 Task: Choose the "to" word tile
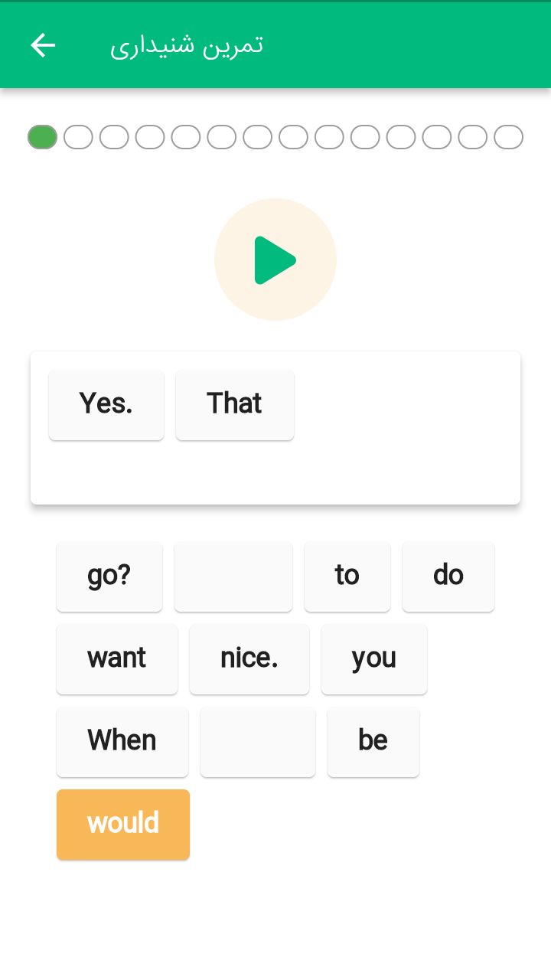coord(347,576)
